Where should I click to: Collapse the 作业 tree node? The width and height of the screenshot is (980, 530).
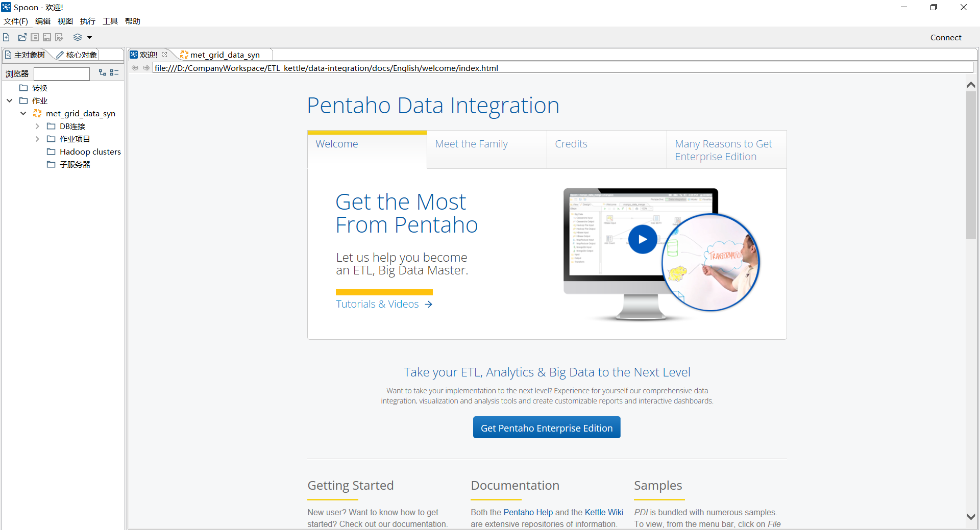(10, 100)
